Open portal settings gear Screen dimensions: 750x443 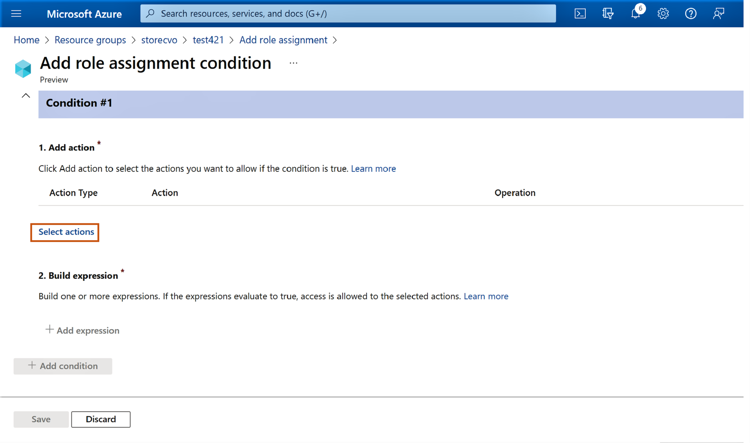(663, 14)
